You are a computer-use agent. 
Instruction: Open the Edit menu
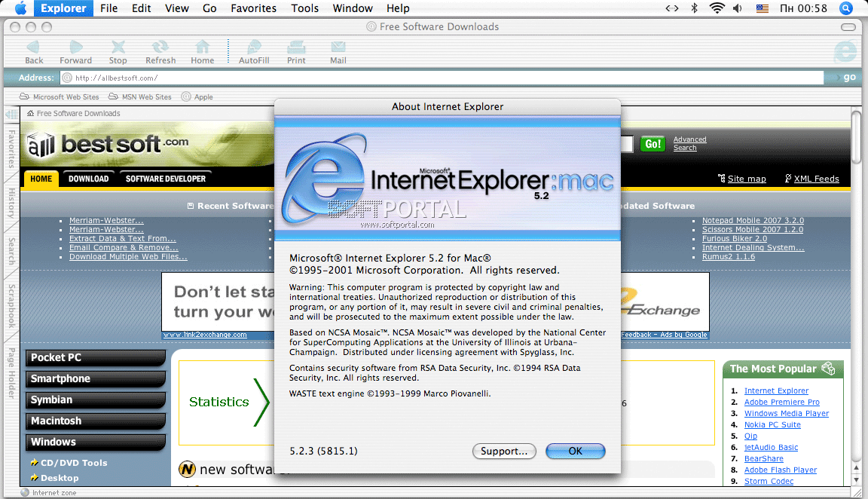tap(141, 8)
